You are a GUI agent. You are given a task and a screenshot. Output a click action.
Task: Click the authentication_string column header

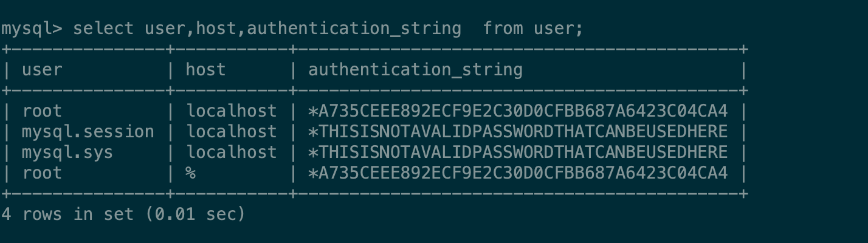[x=415, y=70]
